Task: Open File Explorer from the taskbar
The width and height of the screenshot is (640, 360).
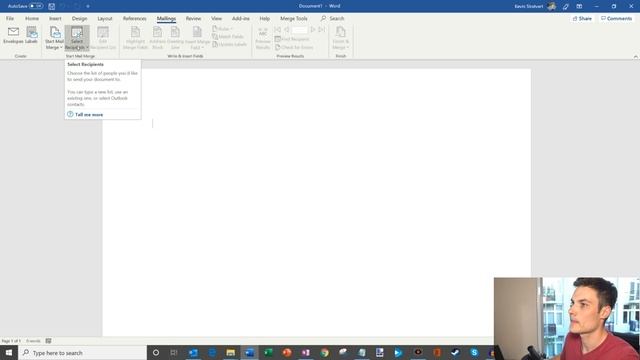Action: (231, 353)
